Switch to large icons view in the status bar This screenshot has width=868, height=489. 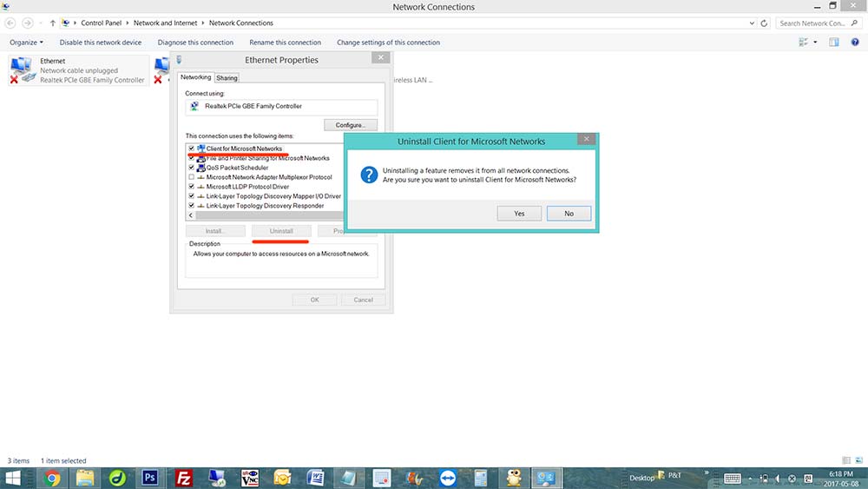tap(858, 460)
